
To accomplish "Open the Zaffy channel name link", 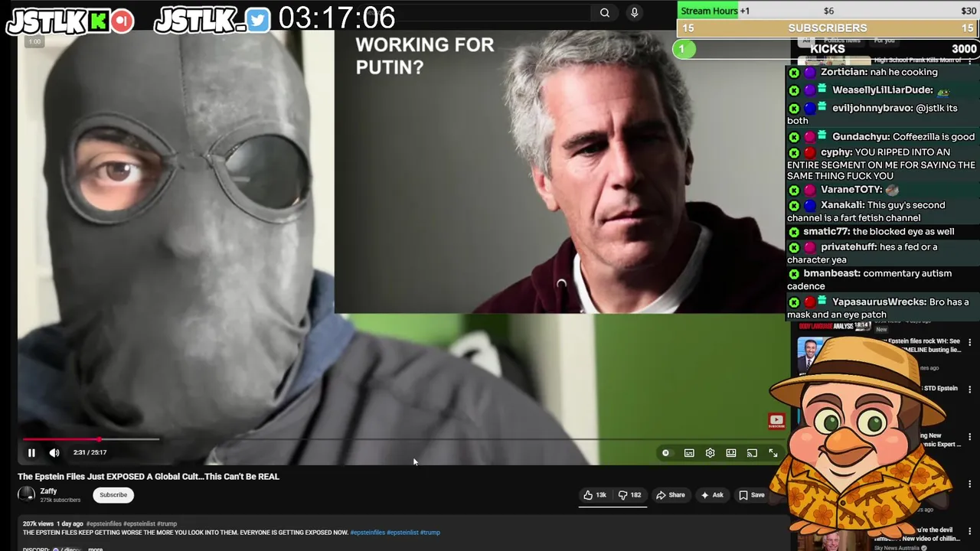I will click(48, 491).
